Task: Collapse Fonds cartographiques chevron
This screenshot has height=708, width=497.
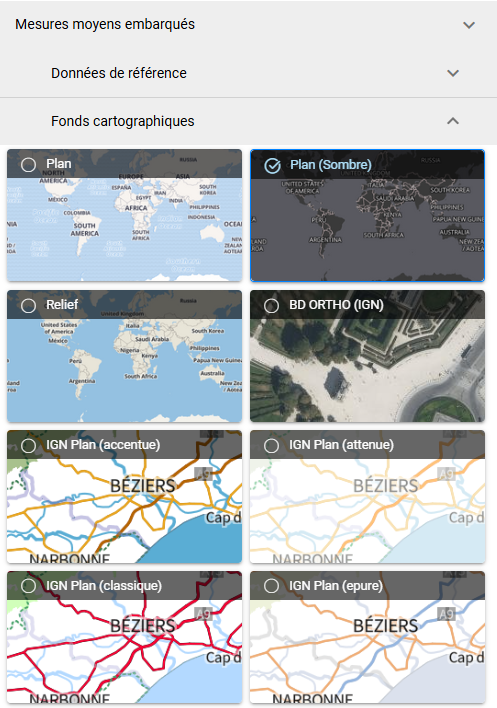Action: coord(453,121)
